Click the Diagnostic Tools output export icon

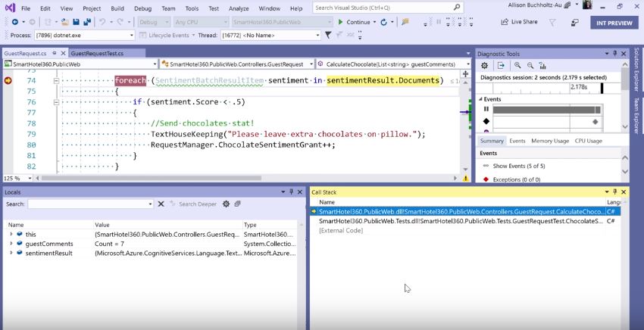click(501, 65)
